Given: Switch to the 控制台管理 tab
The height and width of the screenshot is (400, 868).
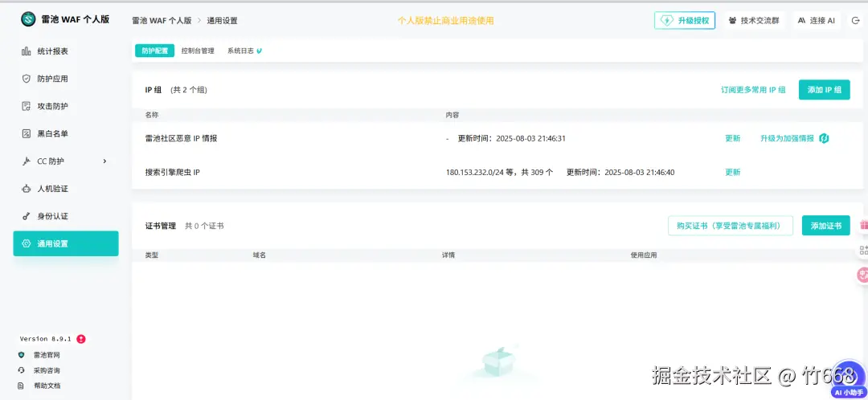Looking at the screenshot, I should click(198, 51).
